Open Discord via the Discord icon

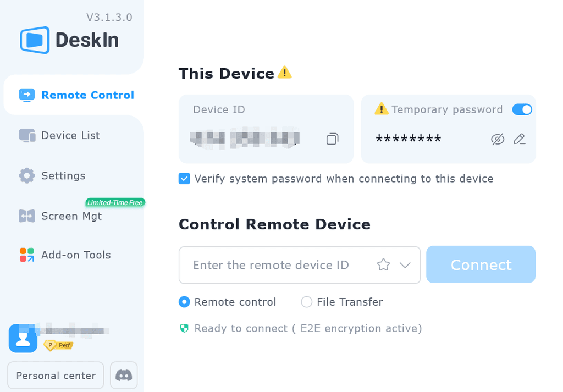[123, 375]
